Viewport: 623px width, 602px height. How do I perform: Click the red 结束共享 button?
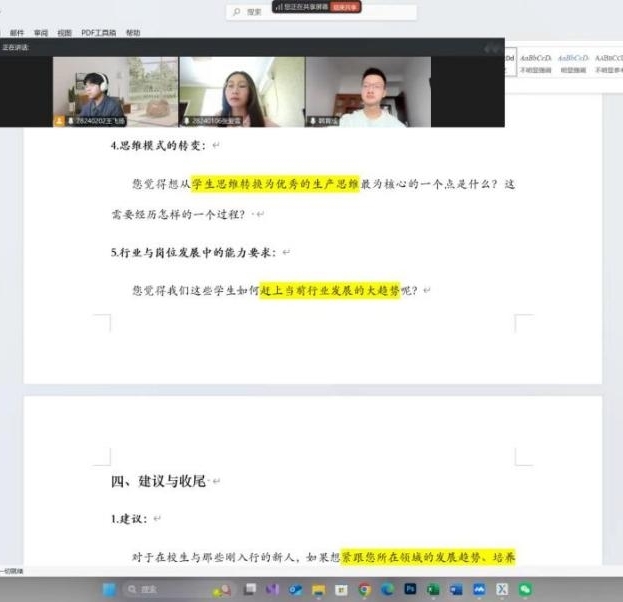point(346,7)
